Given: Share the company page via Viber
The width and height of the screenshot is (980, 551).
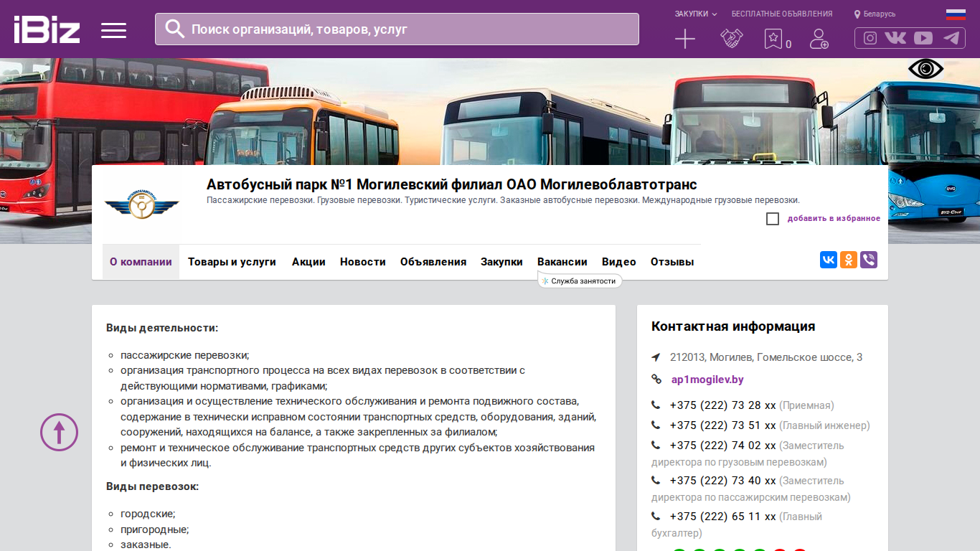Looking at the screenshot, I should tap(869, 260).
